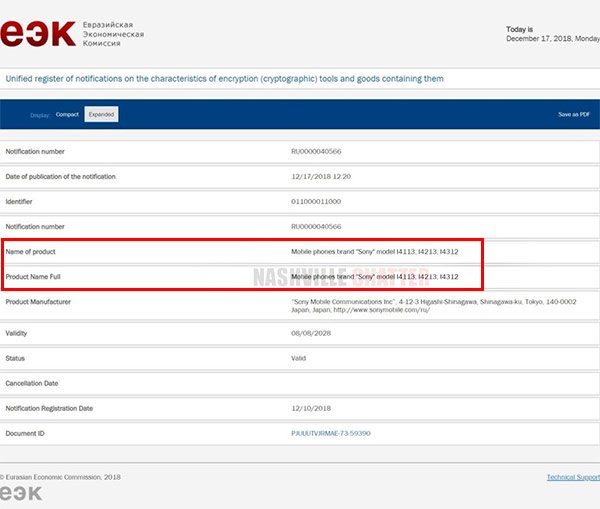This screenshot has width=600, height=509.
Task: Click the Cancellation Date label
Action: 32,383
